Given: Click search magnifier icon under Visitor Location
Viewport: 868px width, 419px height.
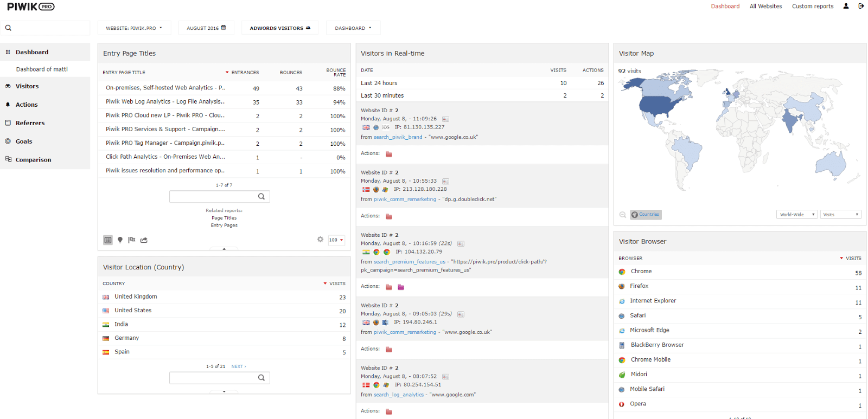Looking at the screenshot, I should point(261,378).
